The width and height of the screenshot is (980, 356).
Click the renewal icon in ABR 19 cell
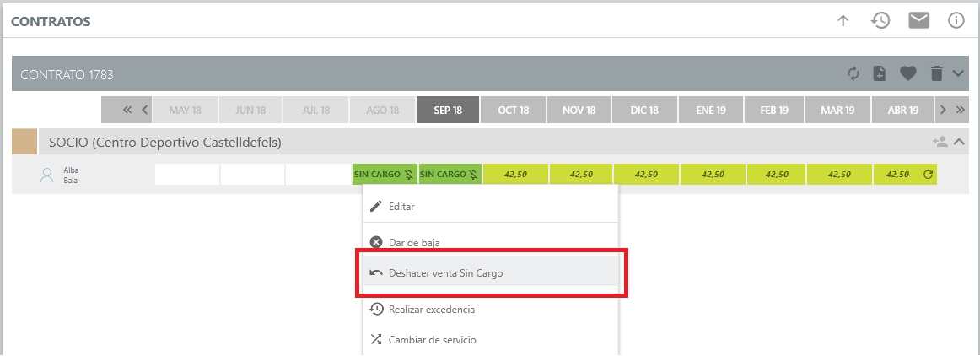coord(928,175)
